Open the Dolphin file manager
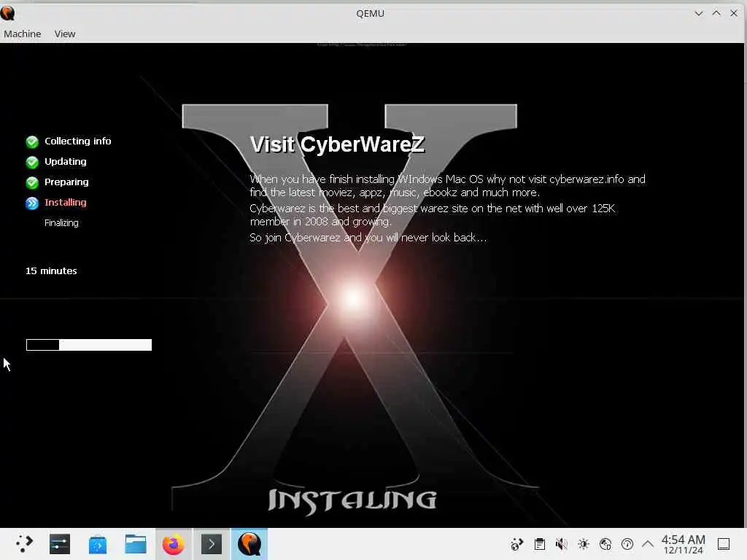The image size is (747, 560). pyautogui.click(x=136, y=544)
